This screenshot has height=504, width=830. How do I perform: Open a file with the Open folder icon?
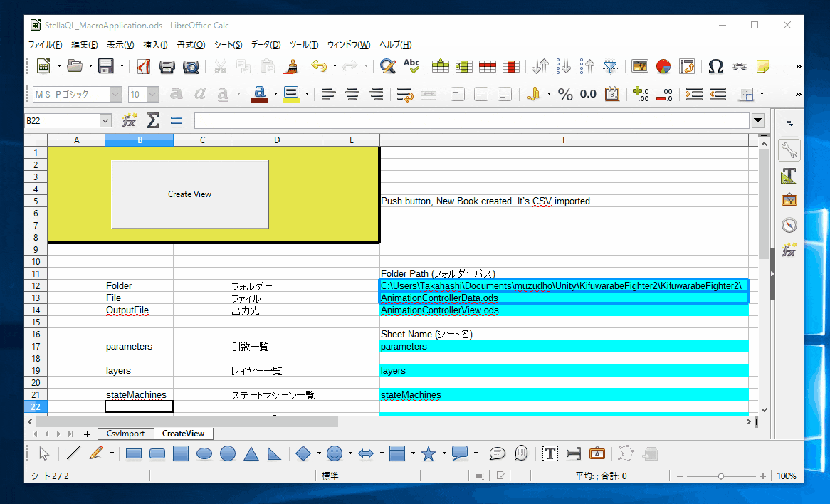(x=75, y=66)
